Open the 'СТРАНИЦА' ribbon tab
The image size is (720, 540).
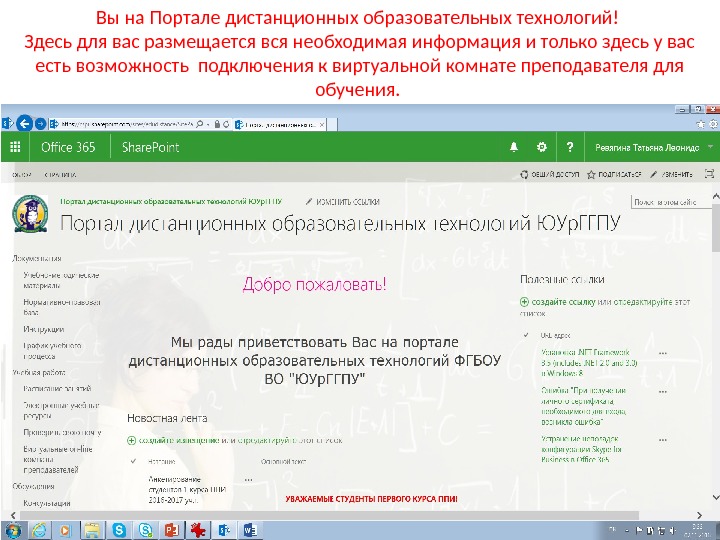[60, 174]
